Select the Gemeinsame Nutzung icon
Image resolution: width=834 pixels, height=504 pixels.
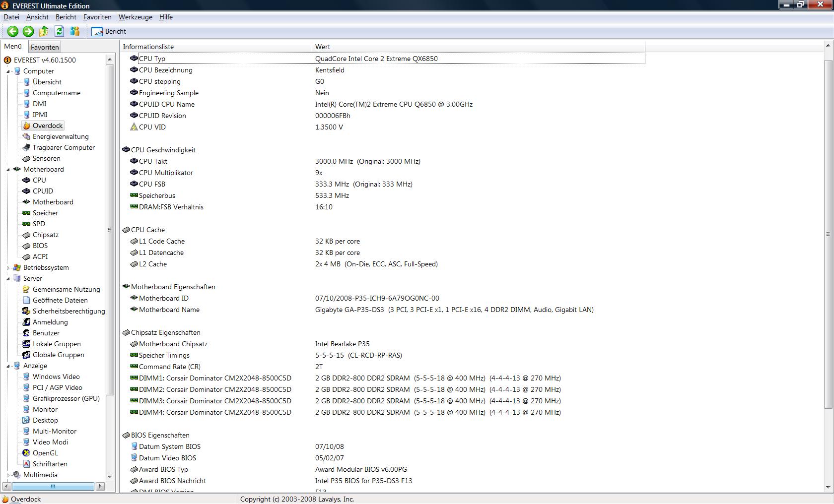point(27,289)
